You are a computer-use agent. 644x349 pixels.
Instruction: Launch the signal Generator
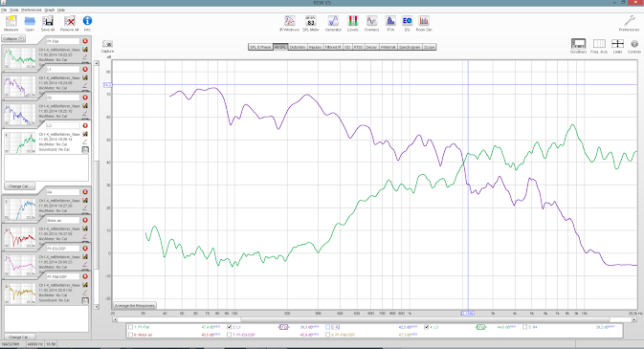333,23
